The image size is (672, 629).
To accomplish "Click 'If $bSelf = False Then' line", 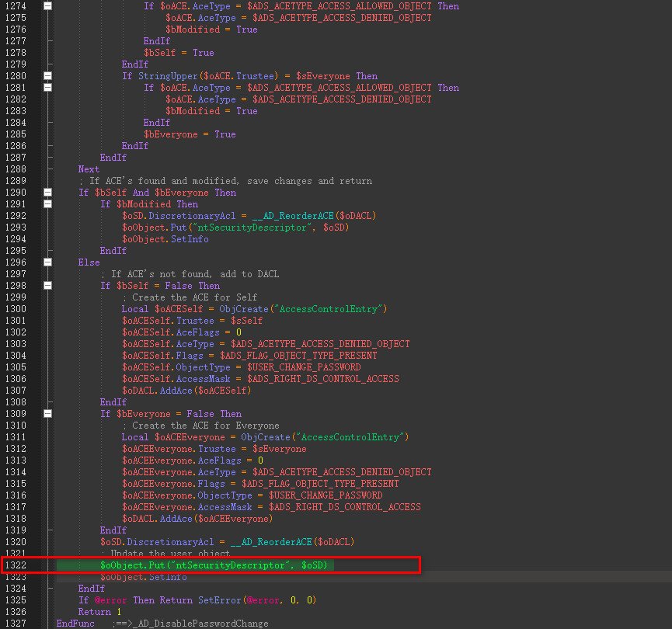I will (160, 286).
